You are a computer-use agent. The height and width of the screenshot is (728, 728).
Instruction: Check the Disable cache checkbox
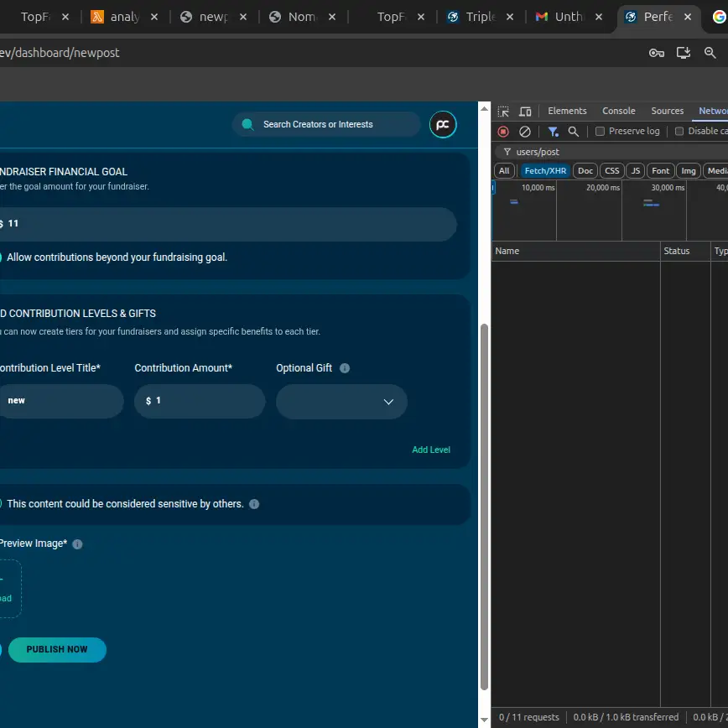(x=679, y=132)
